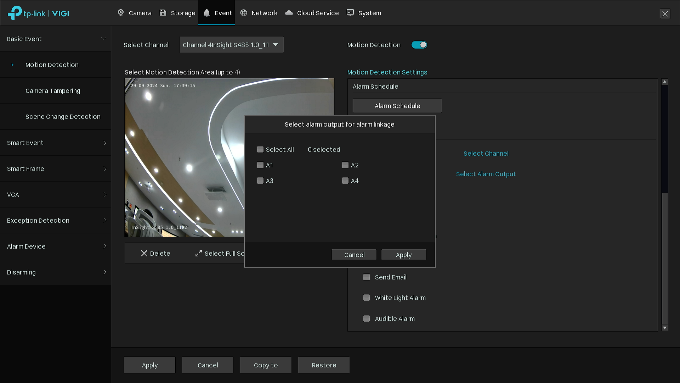Click the Delete X icon under preview

pos(144,253)
